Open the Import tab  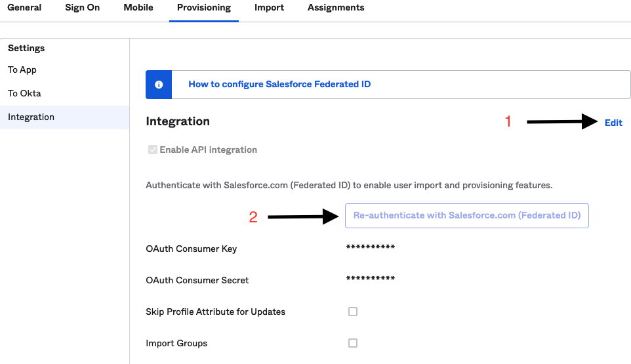pyautogui.click(x=270, y=8)
